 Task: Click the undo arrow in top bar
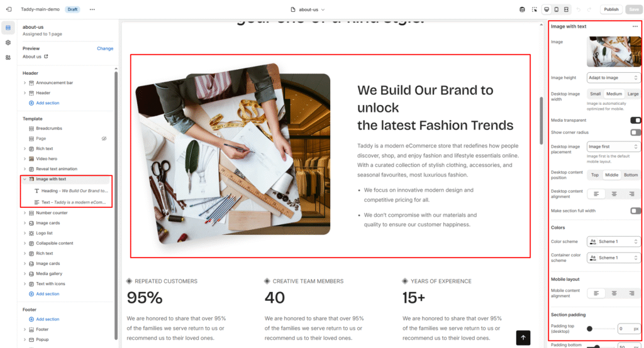pos(579,9)
